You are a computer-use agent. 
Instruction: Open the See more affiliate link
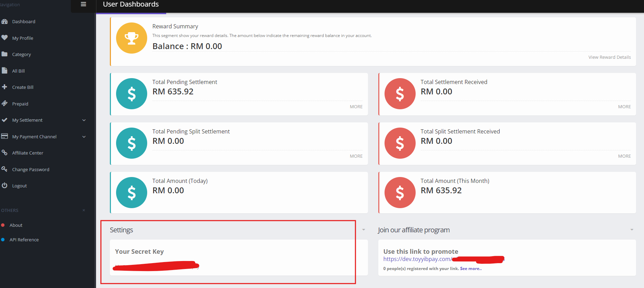[471, 269]
